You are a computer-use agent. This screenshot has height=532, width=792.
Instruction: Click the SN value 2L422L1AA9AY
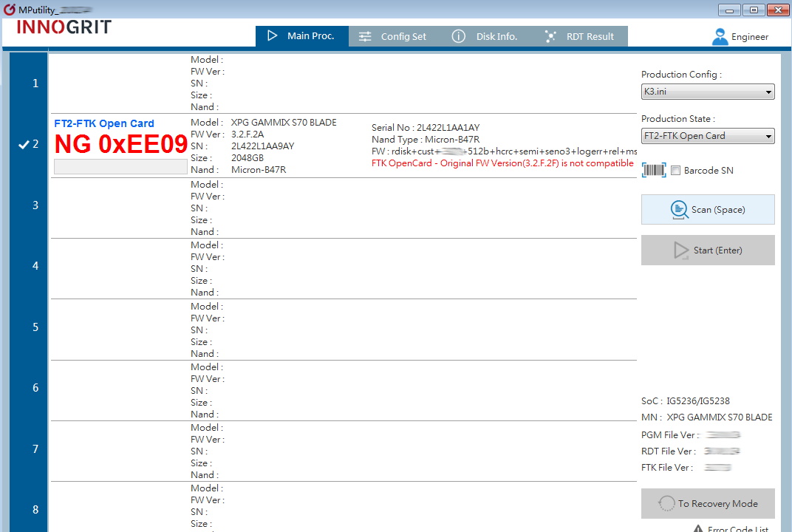(x=263, y=146)
